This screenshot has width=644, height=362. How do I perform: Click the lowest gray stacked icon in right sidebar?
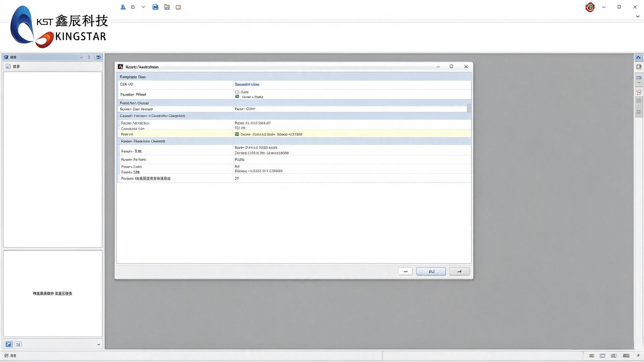[638, 112]
